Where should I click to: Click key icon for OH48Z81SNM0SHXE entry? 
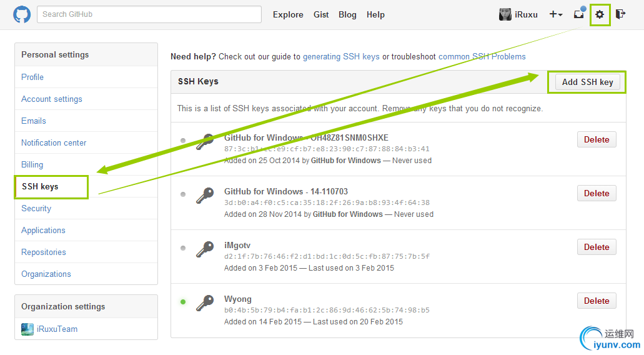click(x=205, y=142)
